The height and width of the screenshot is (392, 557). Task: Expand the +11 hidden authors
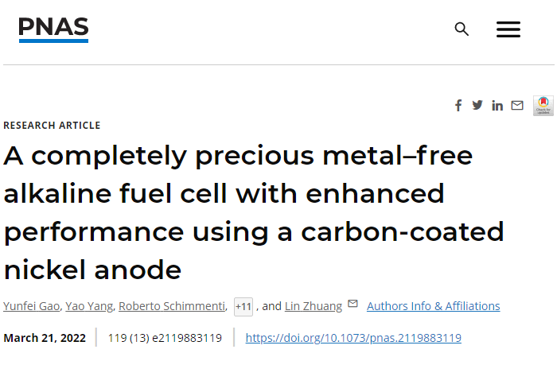tap(243, 306)
